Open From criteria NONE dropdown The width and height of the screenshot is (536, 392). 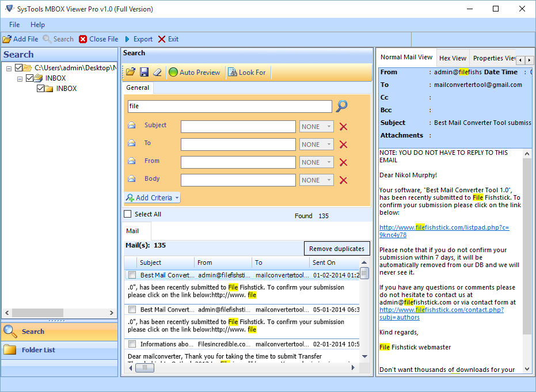click(x=317, y=162)
